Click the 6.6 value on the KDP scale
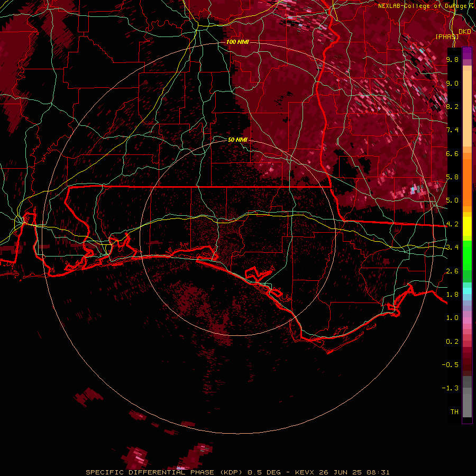The width and height of the screenshot is (476, 476). coord(452,153)
